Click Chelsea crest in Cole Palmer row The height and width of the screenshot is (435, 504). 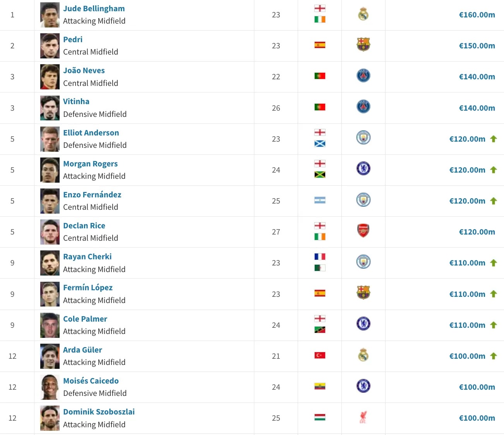pos(363,324)
